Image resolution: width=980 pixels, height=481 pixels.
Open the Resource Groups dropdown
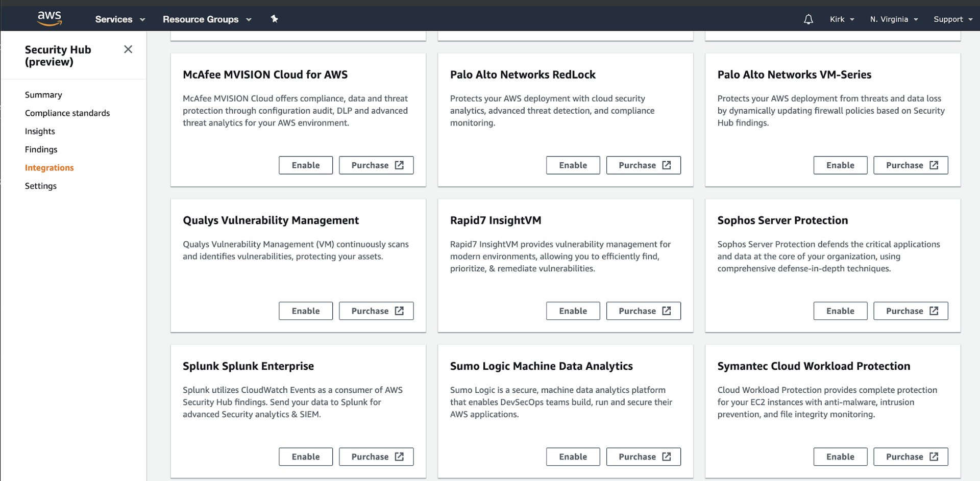point(207,19)
